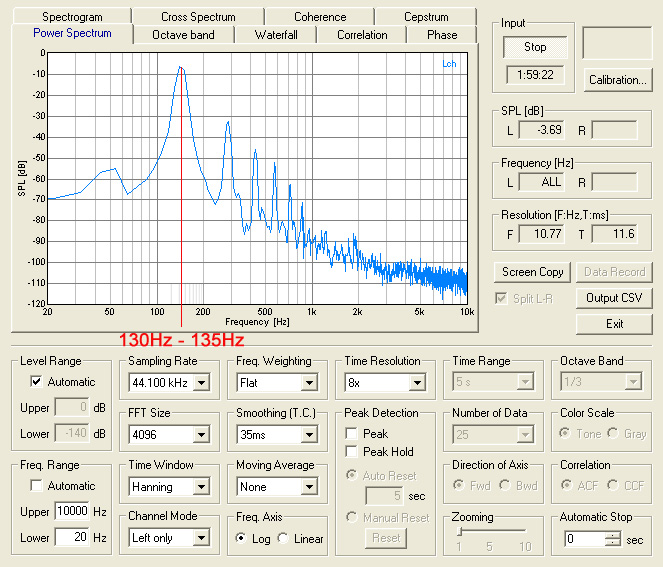Viewport: 663px width, 567px height.
Task: Select Fwd direction of axis
Action: pyautogui.click(x=458, y=485)
